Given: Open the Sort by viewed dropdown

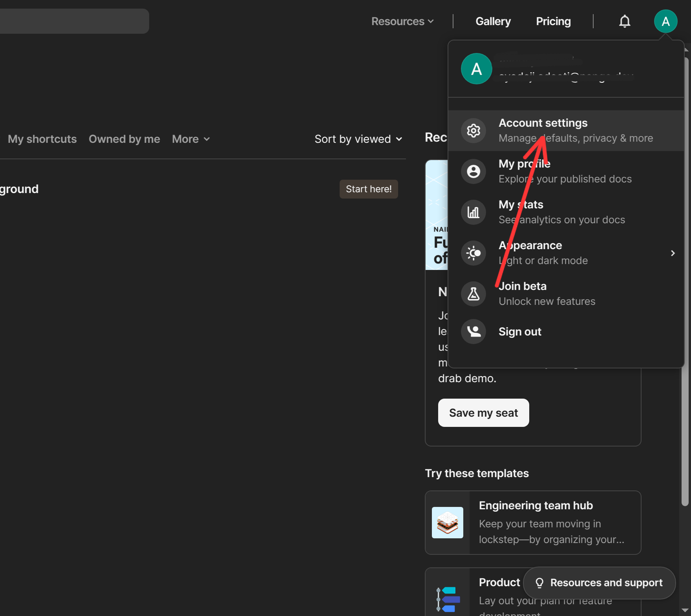Looking at the screenshot, I should coord(358,139).
